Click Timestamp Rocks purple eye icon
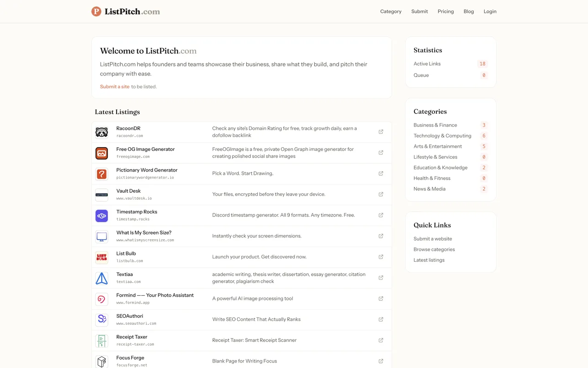The width and height of the screenshot is (588, 368). point(102,215)
